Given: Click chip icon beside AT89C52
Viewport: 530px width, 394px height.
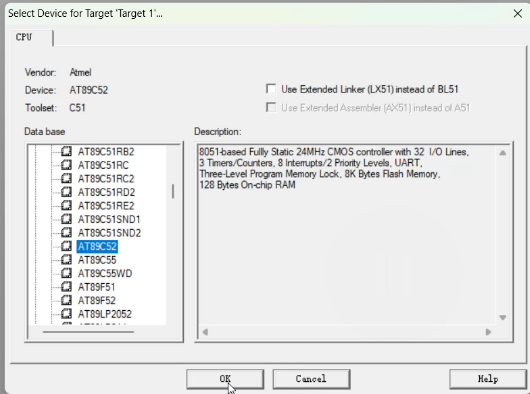Looking at the screenshot, I should [x=66, y=246].
